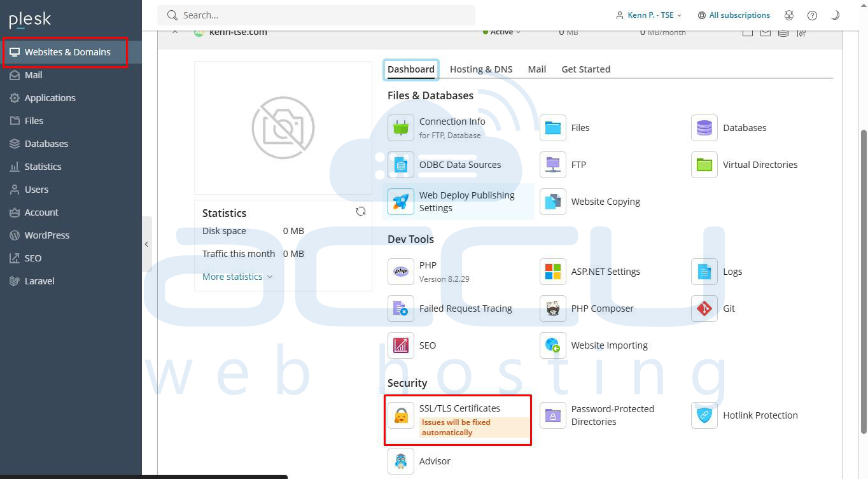Click the 'Version 8.2.29' text under PHP

coord(444,279)
